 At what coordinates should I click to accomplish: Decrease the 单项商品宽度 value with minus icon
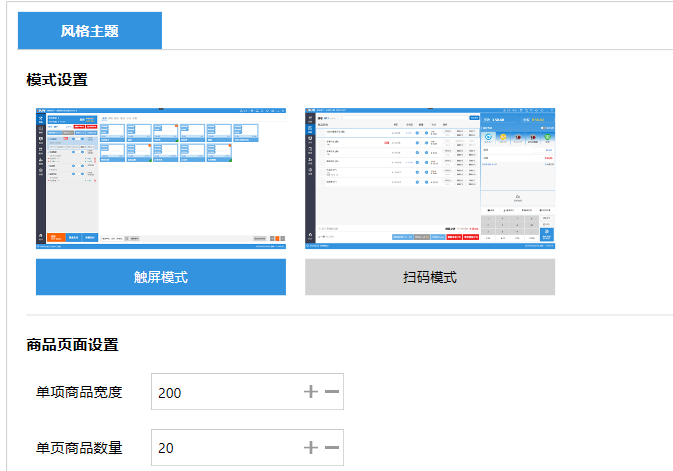click(332, 392)
